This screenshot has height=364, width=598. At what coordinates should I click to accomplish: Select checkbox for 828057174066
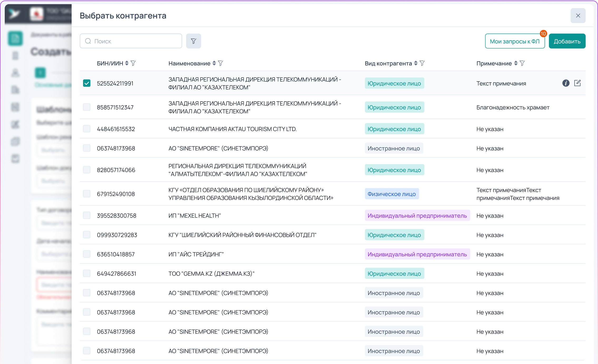click(x=87, y=170)
